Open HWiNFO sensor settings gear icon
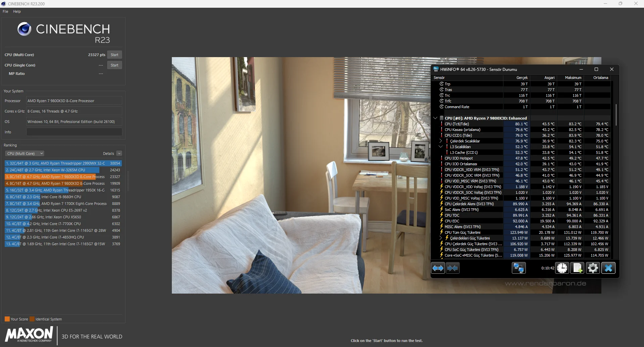The image size is (644, 347). click(x=593, y=268)
